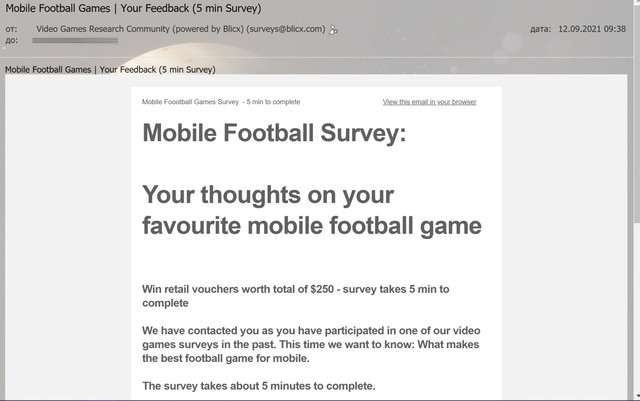Click the 'favourite mobile football game' heading line
Viewport: 640px width, 401px height.
click(312, 226)
